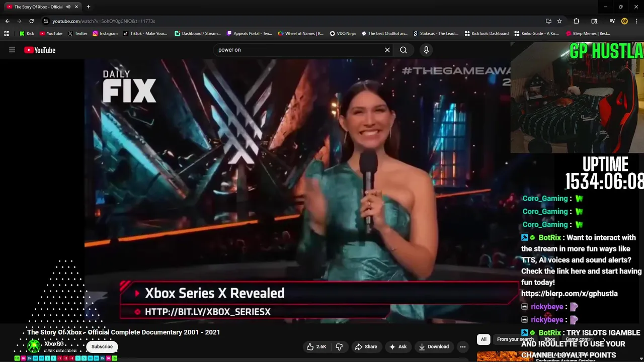
Task: Open the XboxBG channel avatar
Action: click(34, 346)
